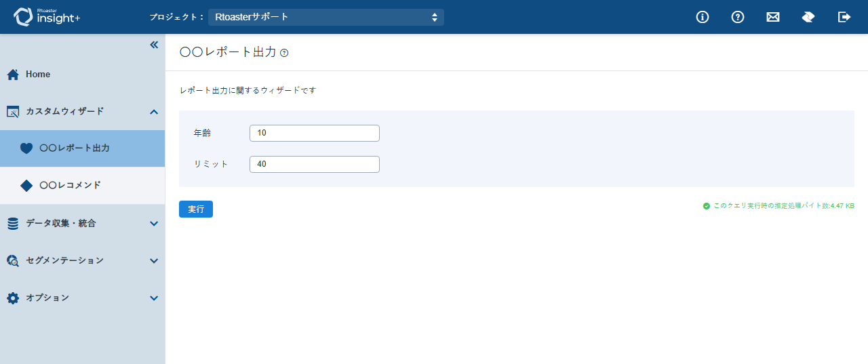
Task: Open help via question mark header icon
Action: pyautogui.click(x=738, y=17)
